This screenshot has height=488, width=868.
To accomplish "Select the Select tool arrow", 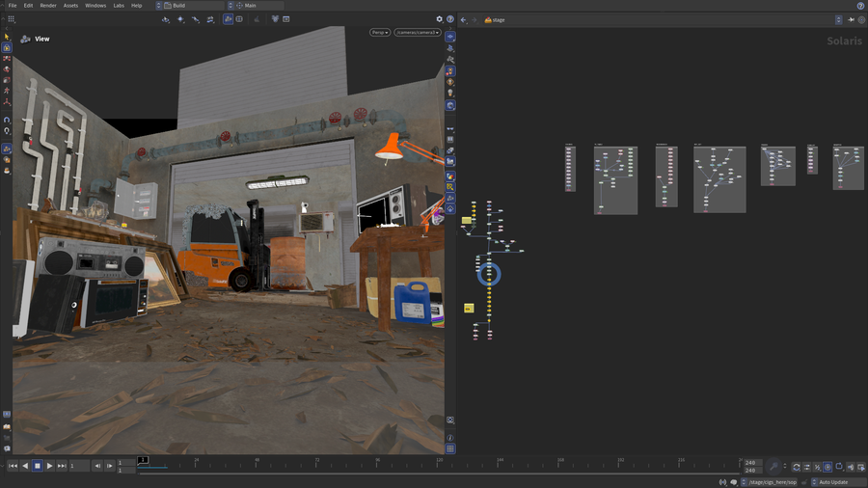I will coord(7,37).
